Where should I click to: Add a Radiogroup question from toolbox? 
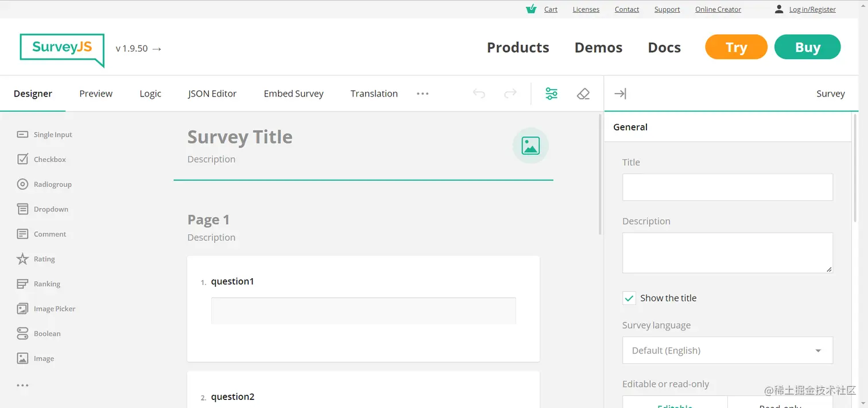(52, 184)
